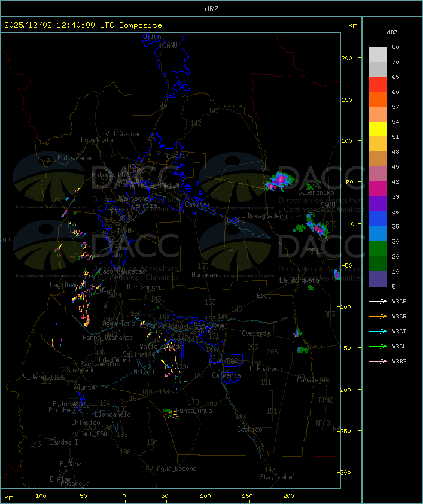Click the dusty pink swatch between 45 and 42
The image size is (423, 504).
(378, 174)
